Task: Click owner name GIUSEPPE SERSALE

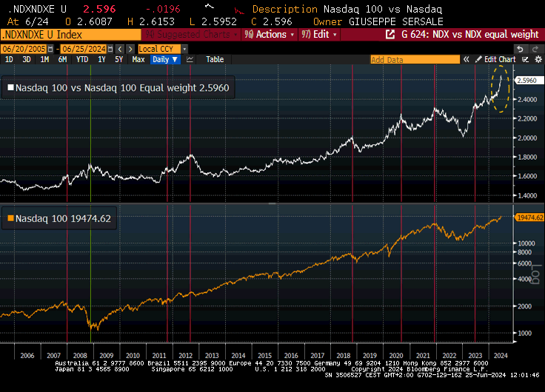Action: [396, 21]
